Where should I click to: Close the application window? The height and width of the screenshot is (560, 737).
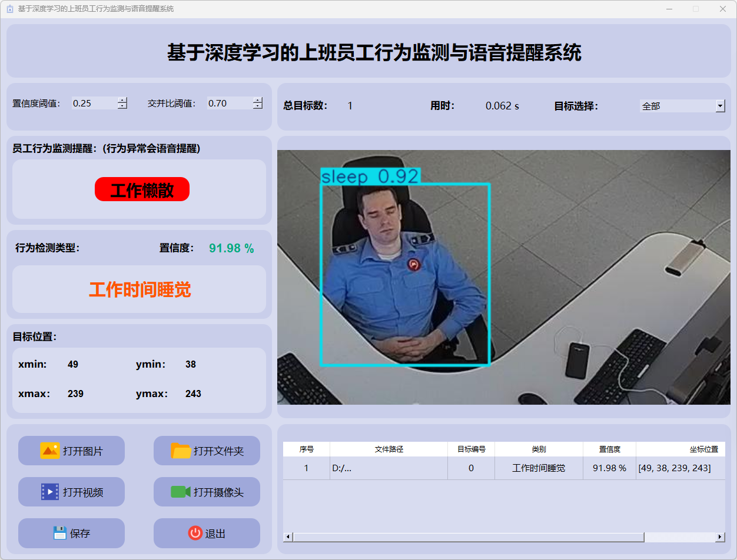click(x=723, y=9)
